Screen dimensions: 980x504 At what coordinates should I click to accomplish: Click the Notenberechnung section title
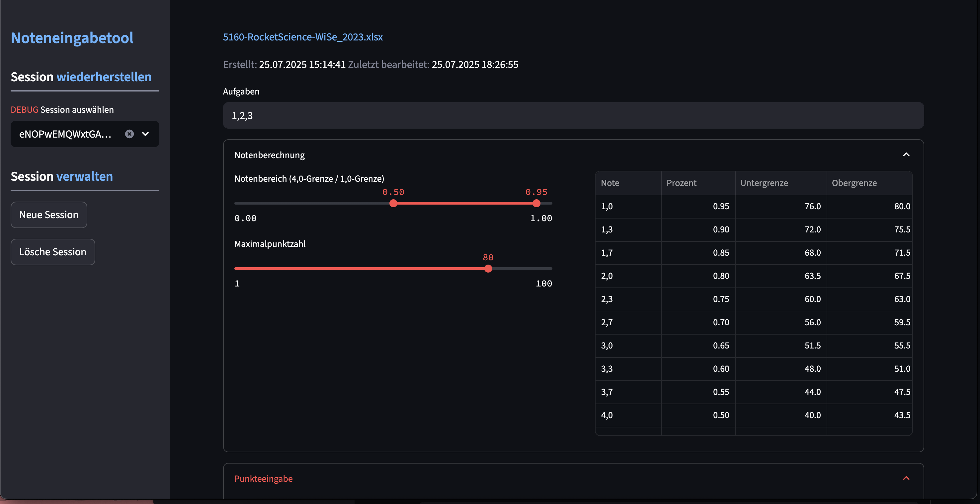(269, 155)
